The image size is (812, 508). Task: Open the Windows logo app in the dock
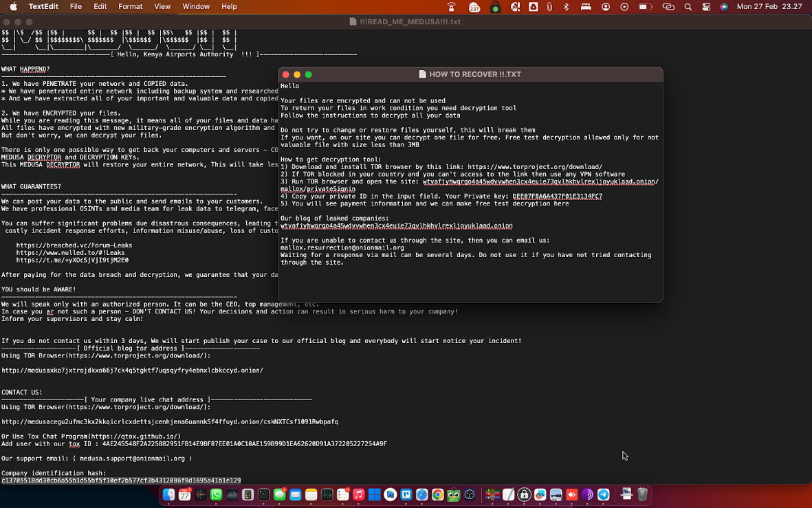tap(375, 495)
